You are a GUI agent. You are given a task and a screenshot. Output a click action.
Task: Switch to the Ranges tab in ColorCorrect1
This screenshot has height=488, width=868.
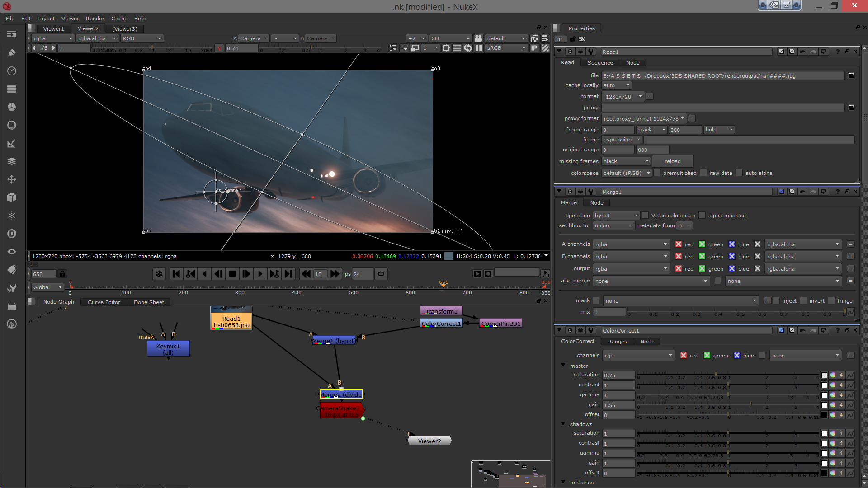617,342
